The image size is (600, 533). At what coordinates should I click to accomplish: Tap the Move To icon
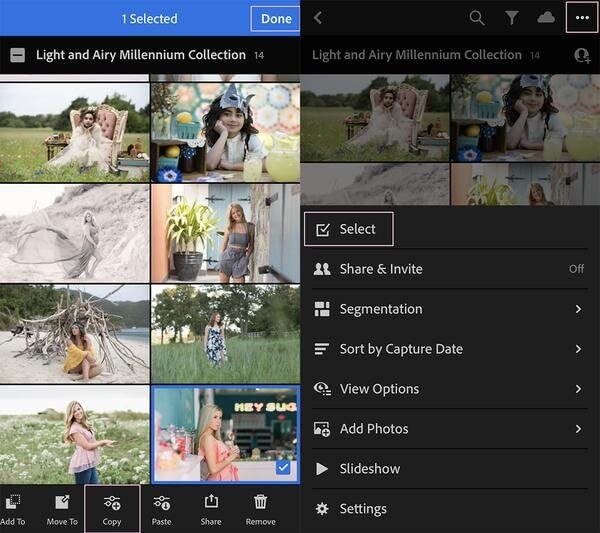coord(62,502)
